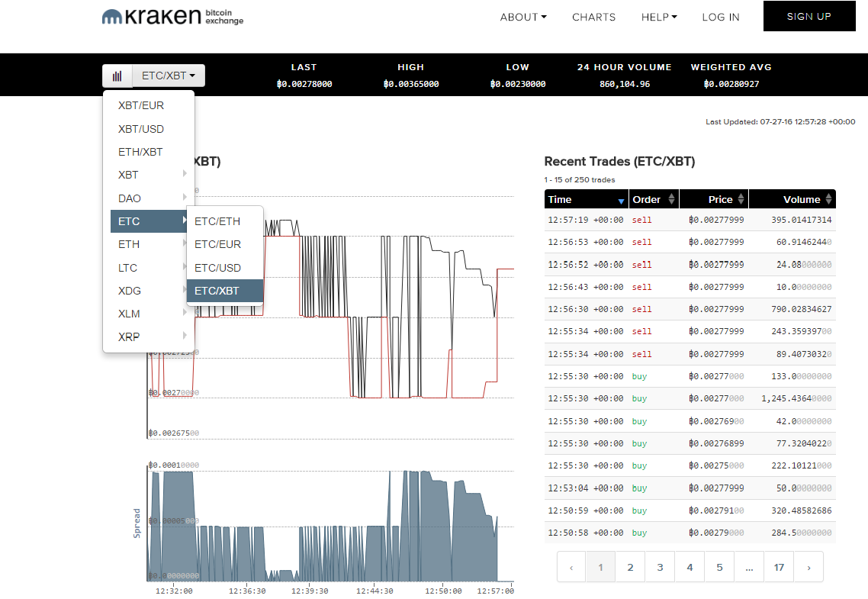Expand the HELP menu
Viewport: 868px width, 599px height.
pyautogui.click(x=659, y=17)
